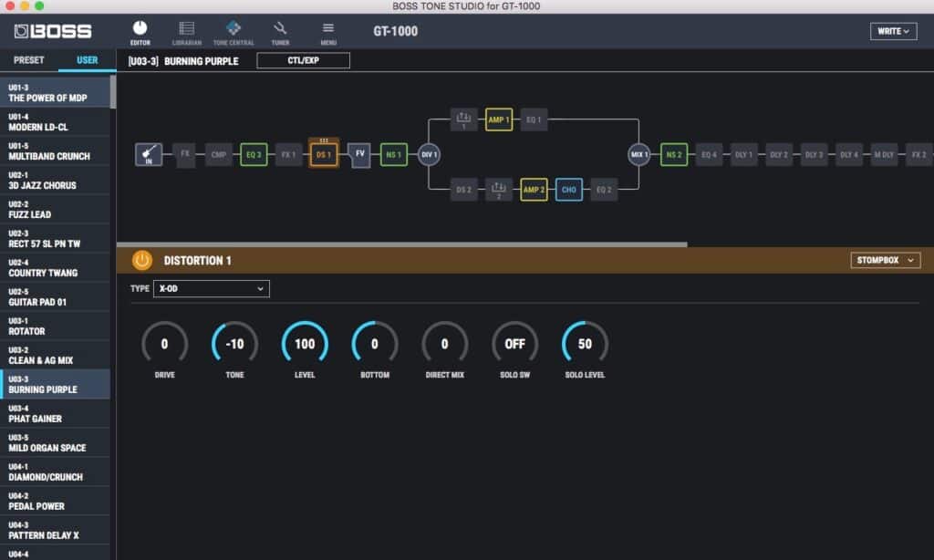Select the EQ 3 block

(x=254, y=155)
